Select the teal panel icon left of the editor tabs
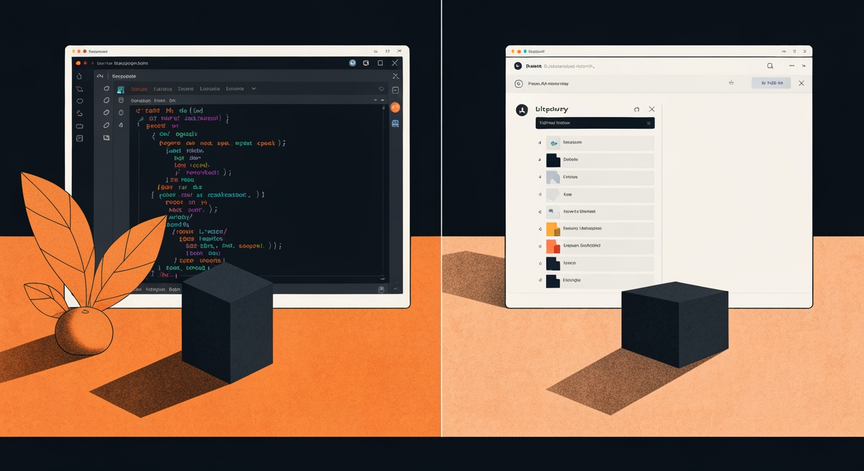 [121, 89]
